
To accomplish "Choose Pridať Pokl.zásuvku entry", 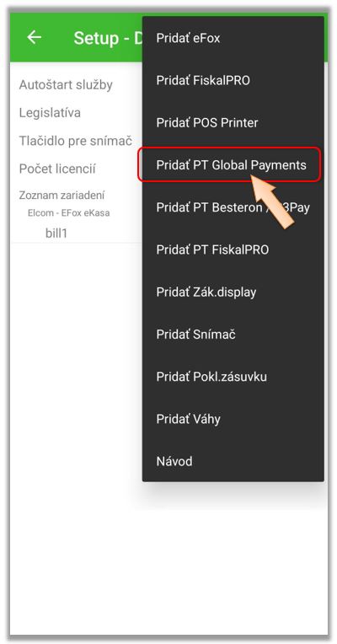I will 233,377.
